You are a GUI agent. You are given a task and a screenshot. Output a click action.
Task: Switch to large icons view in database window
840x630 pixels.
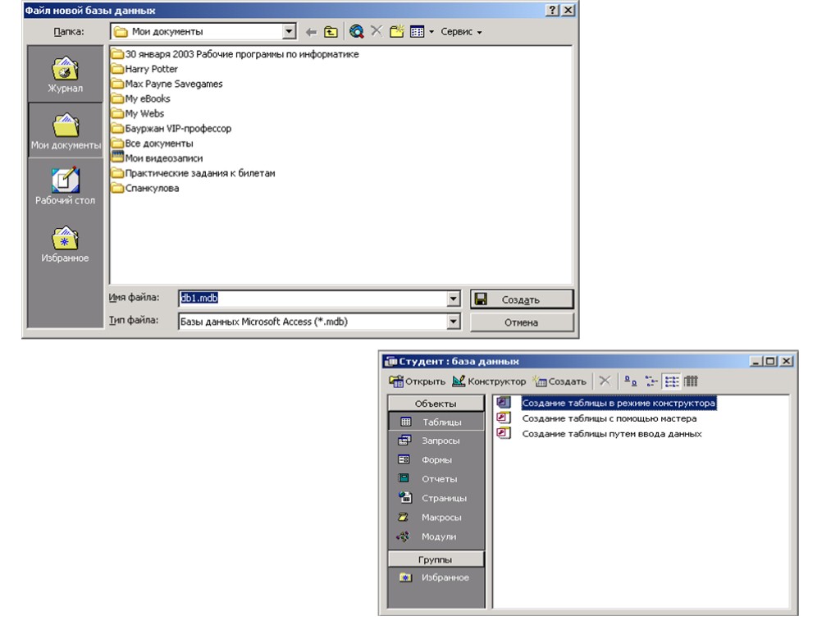(631, 381)
